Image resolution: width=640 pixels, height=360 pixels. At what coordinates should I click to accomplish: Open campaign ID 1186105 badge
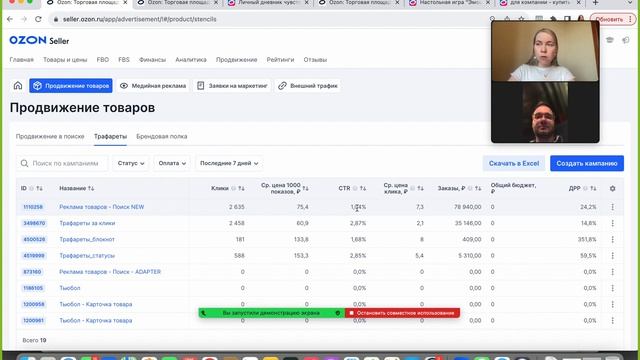[33, 288]
